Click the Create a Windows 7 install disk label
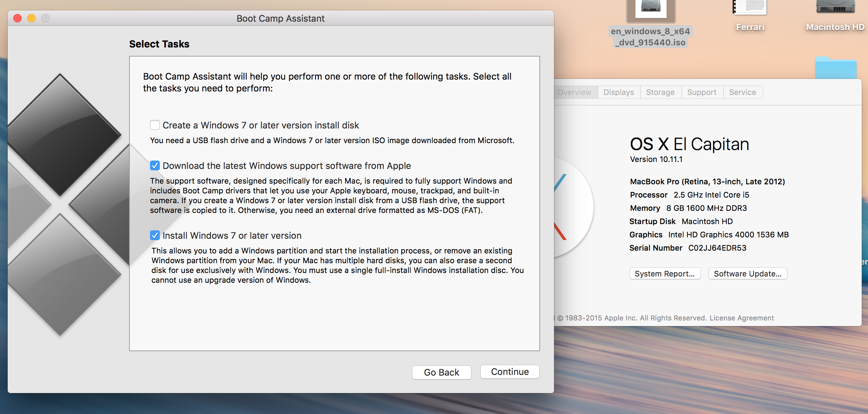 point(261,125)
